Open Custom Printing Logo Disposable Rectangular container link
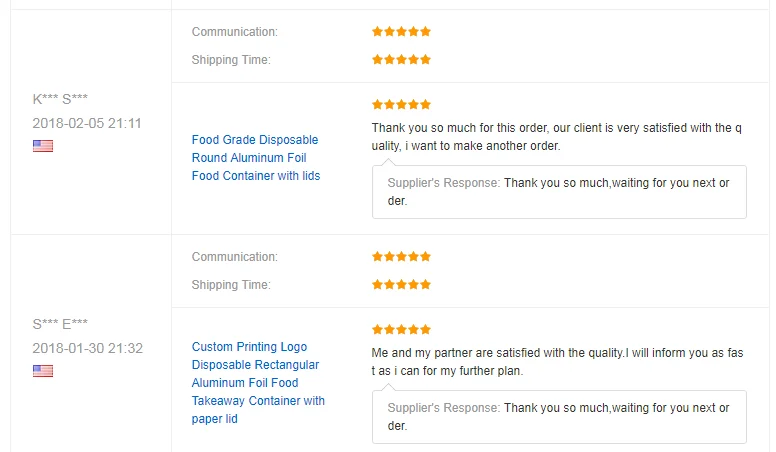 click(x=258, y=383)
